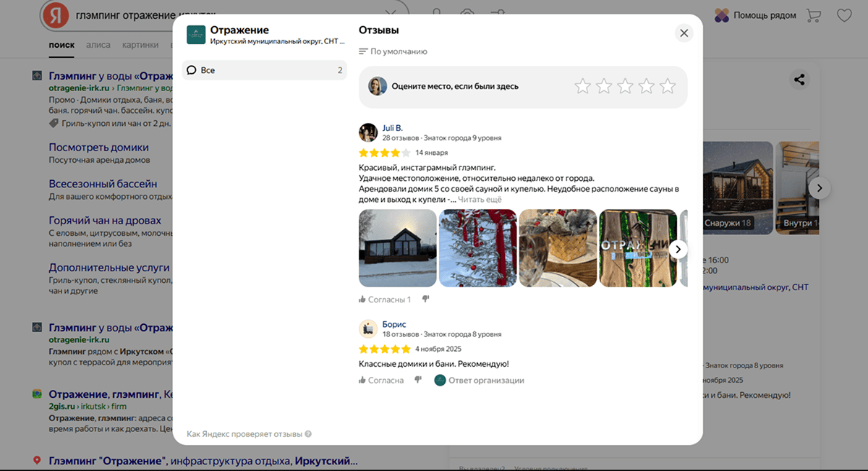Click the question mark near review verification link
868x471 pixels.
(x=307, y=433)
